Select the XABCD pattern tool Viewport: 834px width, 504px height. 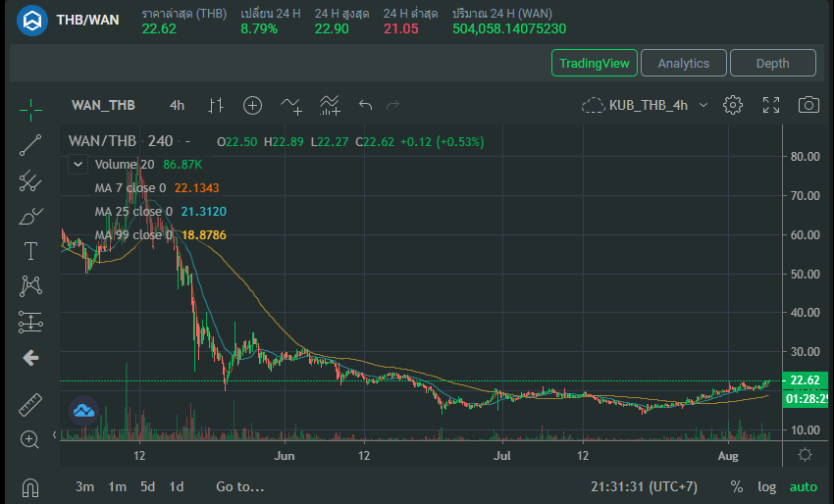click(30, 286)
